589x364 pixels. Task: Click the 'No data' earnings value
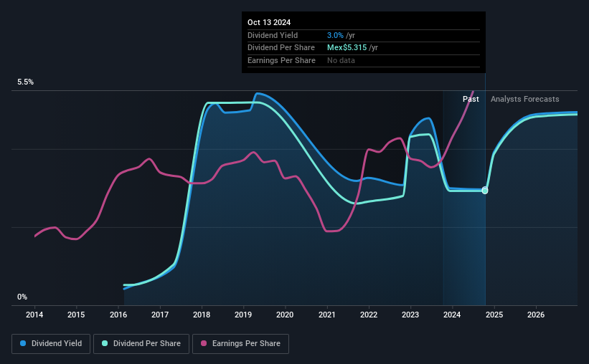coord(341,60)
